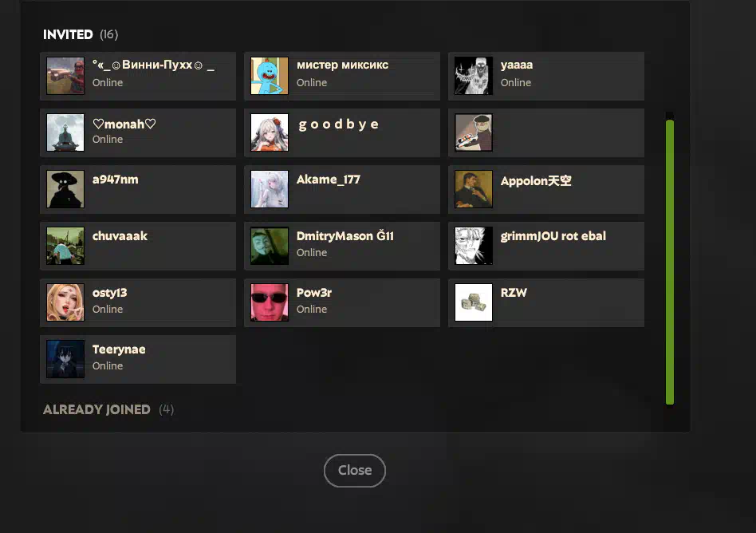Open Appolon天空 avatar

point(474,189)
